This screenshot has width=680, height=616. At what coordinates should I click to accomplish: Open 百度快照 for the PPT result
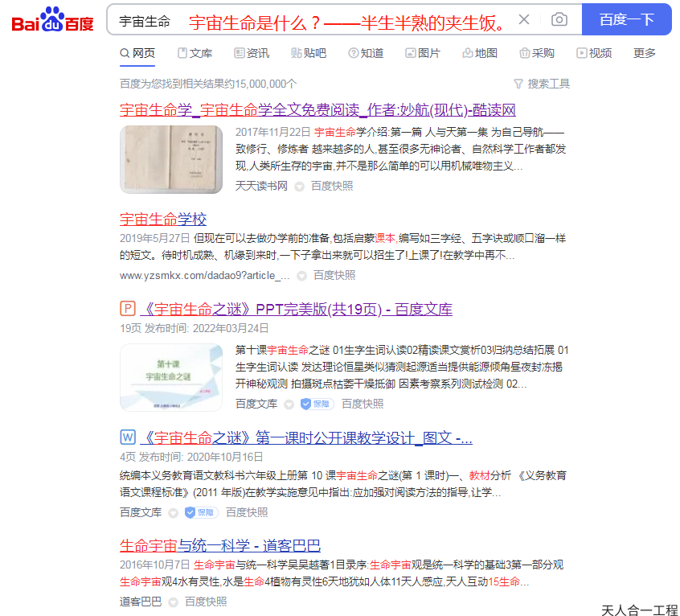pos(363,404)
